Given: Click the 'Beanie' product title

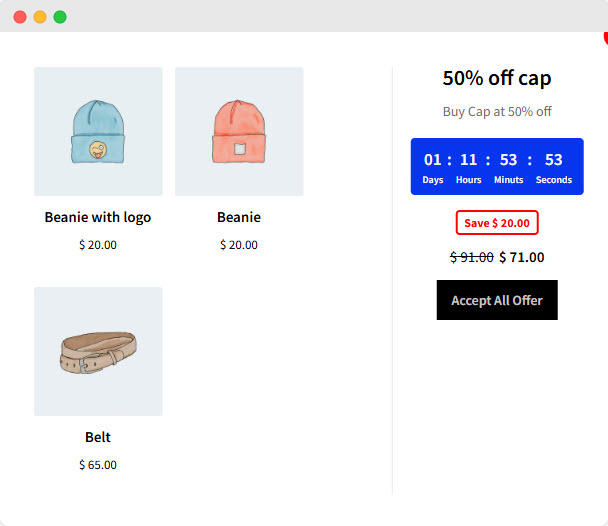Looking at the screenshot, I should point(239,217).
